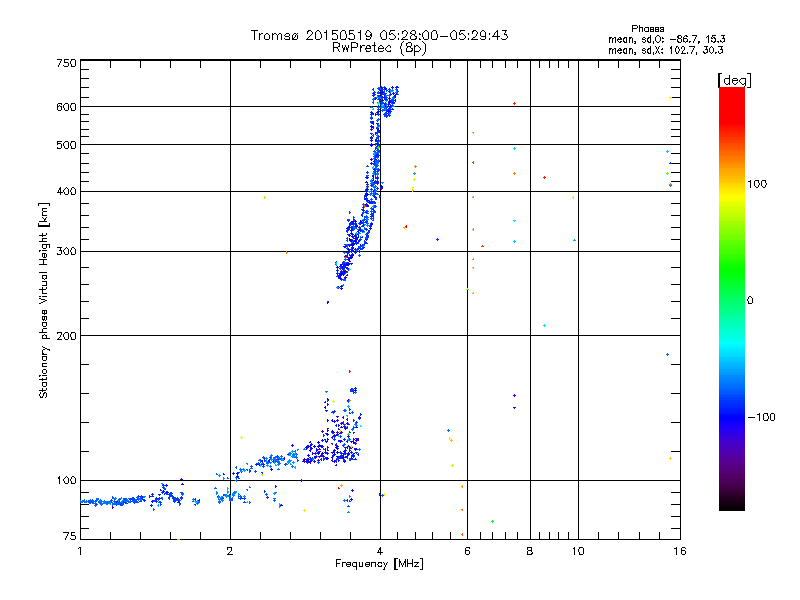Click the colorbar label '100'
This screenshot has width=800, height=600.
click(757, 184)
